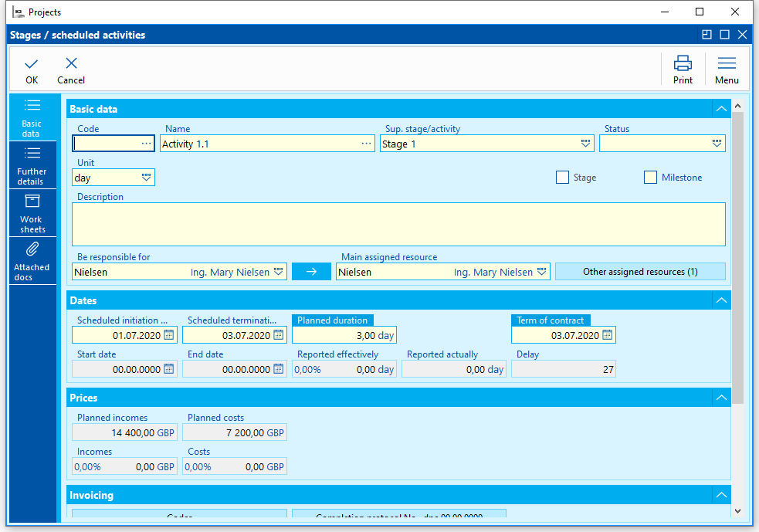The image size is (759, 532).
Task: Click the Reported actually 0,00 day field
Action: (454, 369)
